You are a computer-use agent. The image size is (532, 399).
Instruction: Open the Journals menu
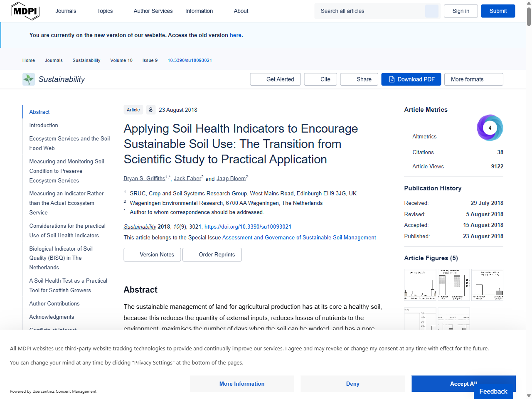[66, 11]
